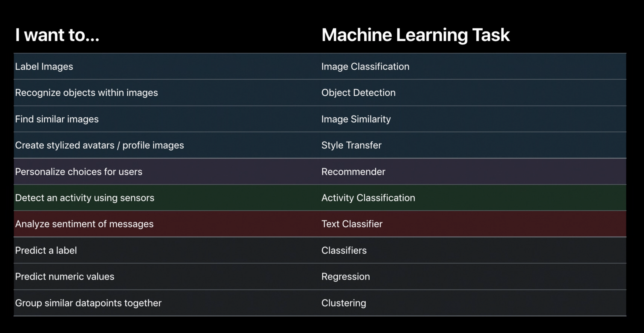Click the 'Text Classifier' cell
This screenshot has width=644, height=333.
point(352,224)
